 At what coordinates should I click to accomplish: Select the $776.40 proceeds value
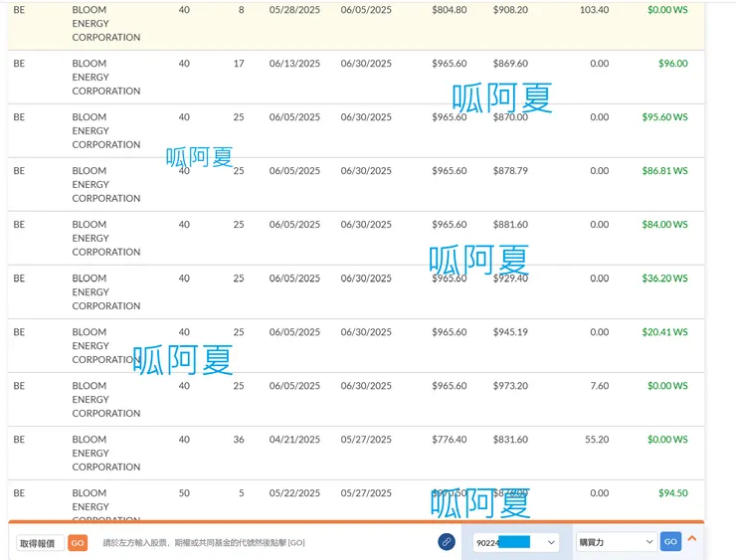[450, 440]
